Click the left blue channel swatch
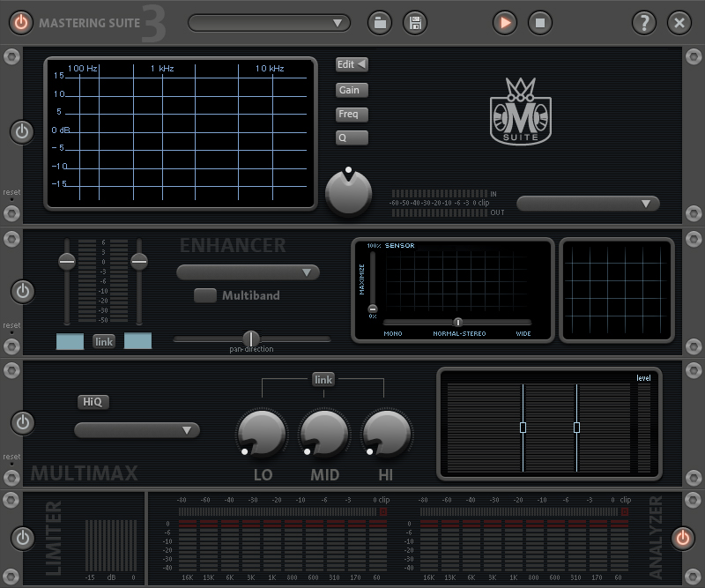The height and width of the screenshot is (588, 705). (70, 341)
